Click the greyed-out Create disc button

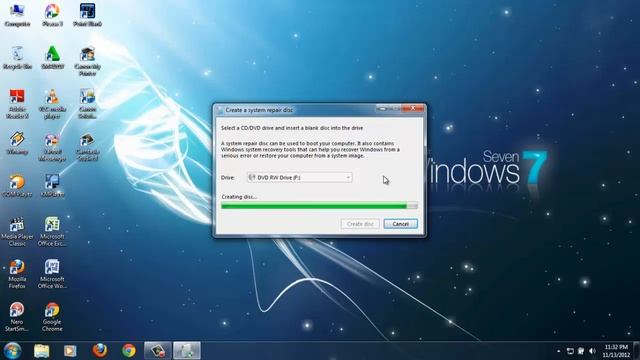360,224
